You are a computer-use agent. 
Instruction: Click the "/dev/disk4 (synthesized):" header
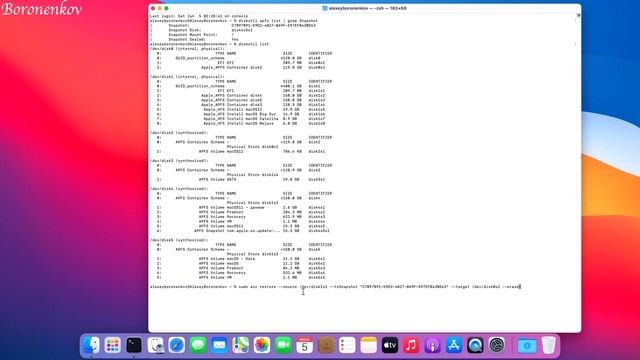click(x=179, y=189)
